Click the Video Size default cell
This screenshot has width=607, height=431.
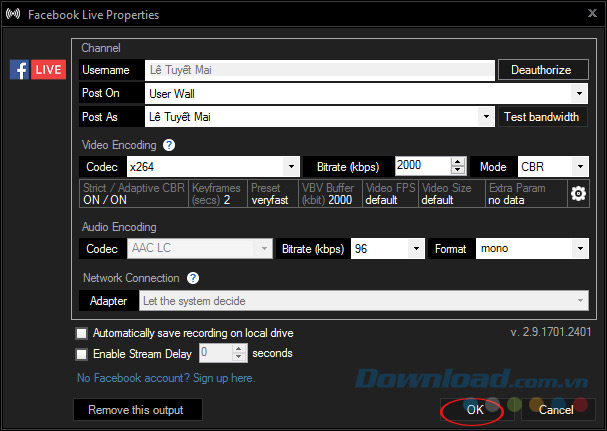tap(452, 194)
